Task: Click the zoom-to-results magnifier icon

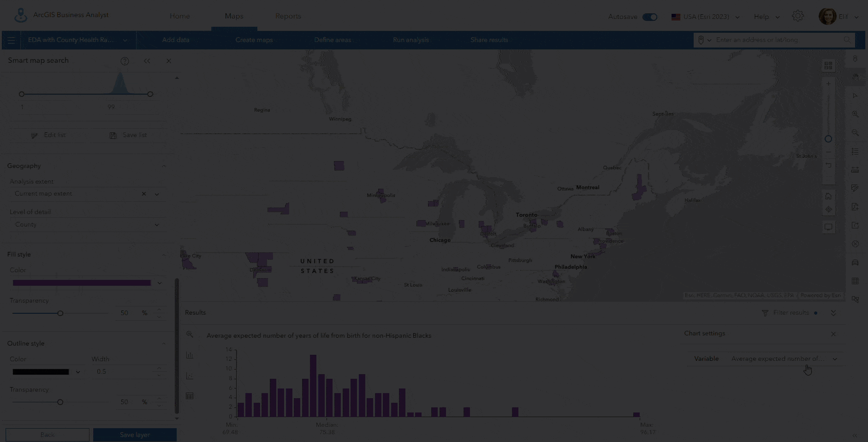Action: 190,334
